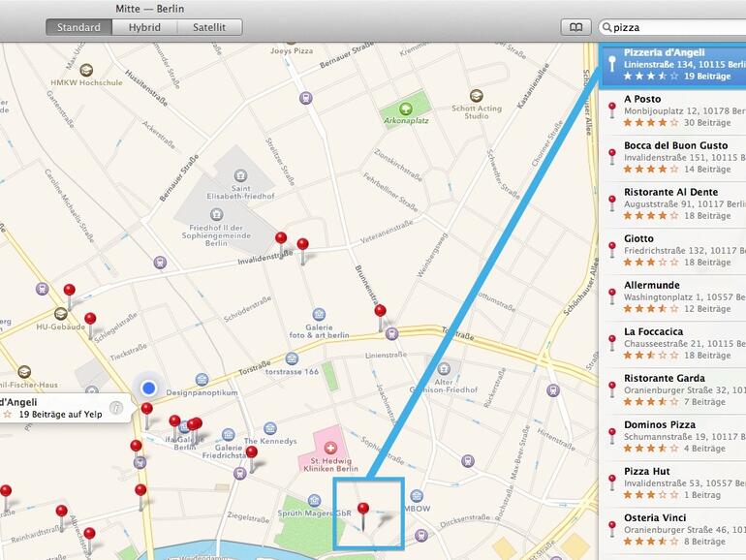Click torstrasse 166 gallery icon
This screenshot has width=746, height=560.
point(292,358)
